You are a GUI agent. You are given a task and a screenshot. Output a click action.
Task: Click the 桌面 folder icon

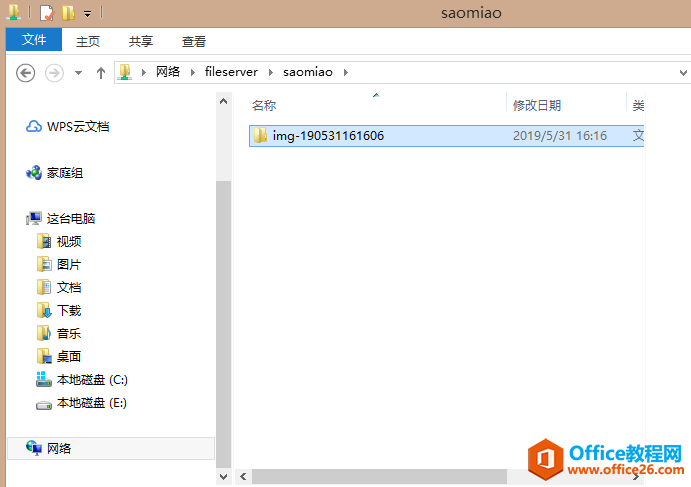coord(44,356)
